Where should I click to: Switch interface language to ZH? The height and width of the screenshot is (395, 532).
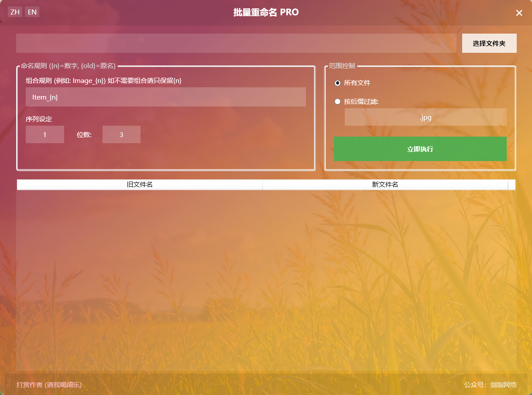coord(15,12)
